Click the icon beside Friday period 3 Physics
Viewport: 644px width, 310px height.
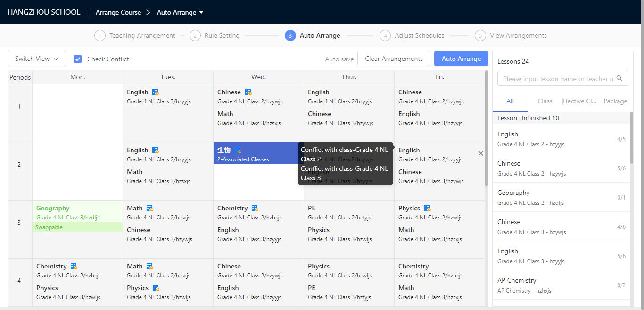[x=427, y=209]
